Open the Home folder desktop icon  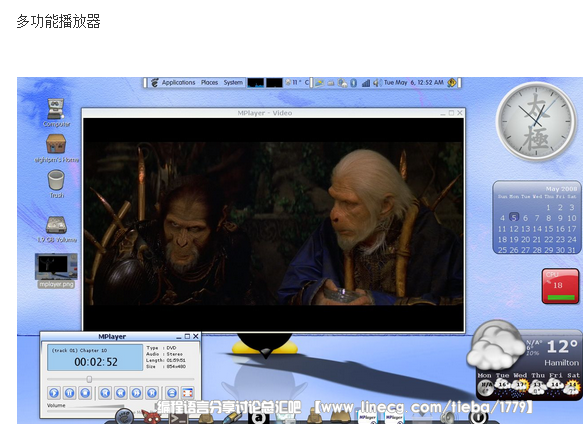point(56,148)
